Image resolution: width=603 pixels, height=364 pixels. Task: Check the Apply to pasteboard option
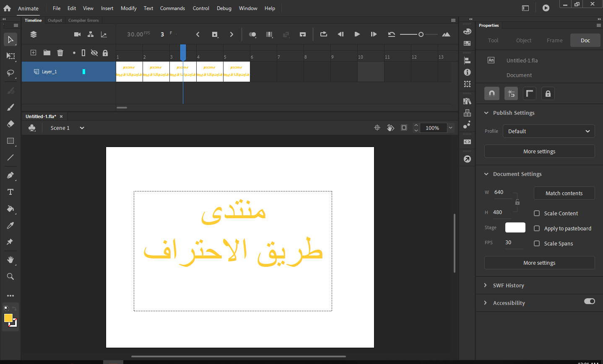(537, 228)
